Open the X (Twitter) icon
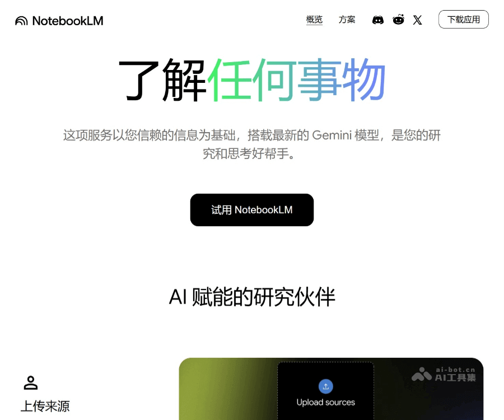This screenshot has height=420, width=504. click(x=417, y=20)
